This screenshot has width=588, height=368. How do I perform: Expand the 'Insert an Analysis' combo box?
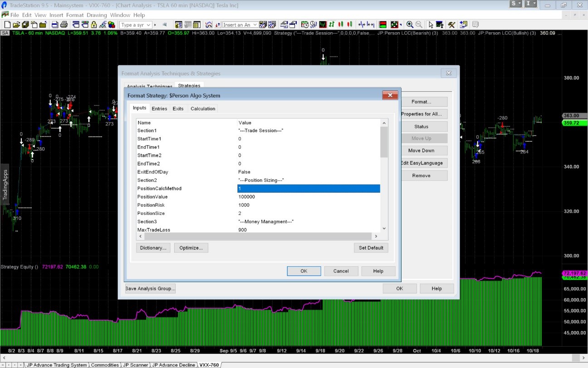pos(255,25)
